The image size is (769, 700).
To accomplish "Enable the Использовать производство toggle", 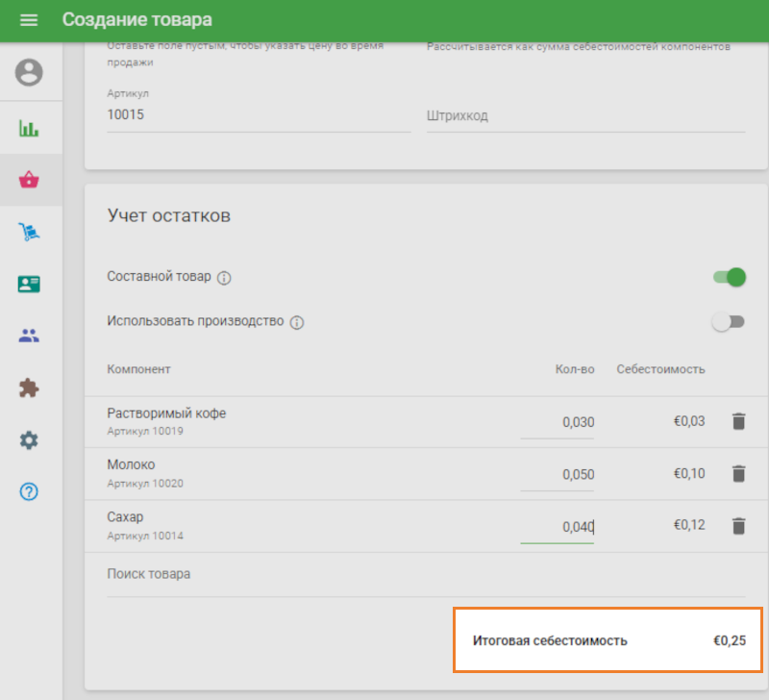I will point(729,322).
